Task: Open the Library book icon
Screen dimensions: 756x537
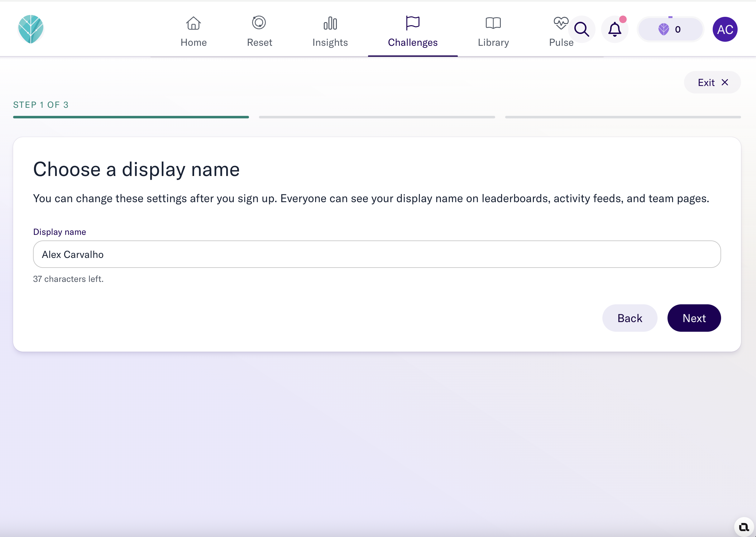Action: pyautogui.click(x=493, y=23)
